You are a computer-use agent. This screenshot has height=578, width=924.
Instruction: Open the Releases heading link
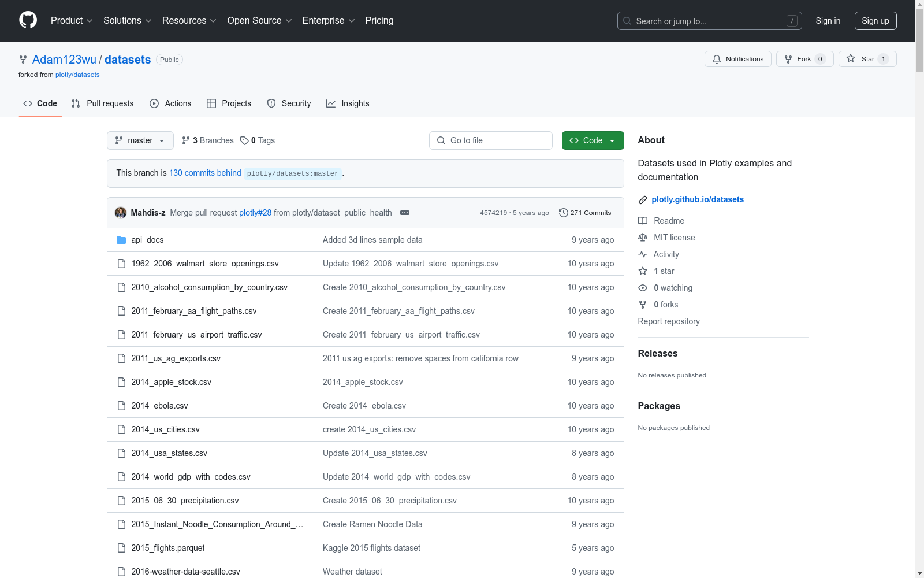point(658,353)
